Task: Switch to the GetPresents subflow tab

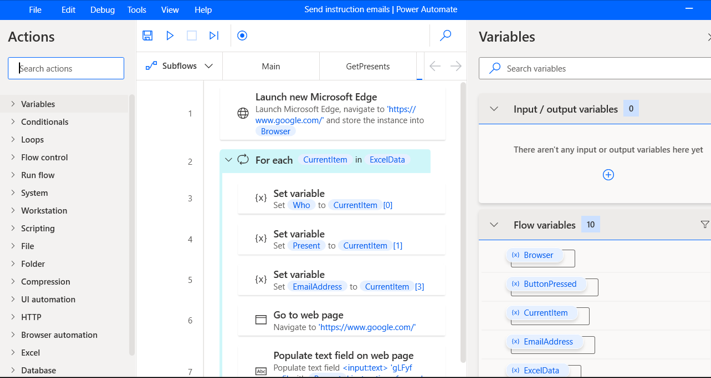Action: (x=368, y=66)
